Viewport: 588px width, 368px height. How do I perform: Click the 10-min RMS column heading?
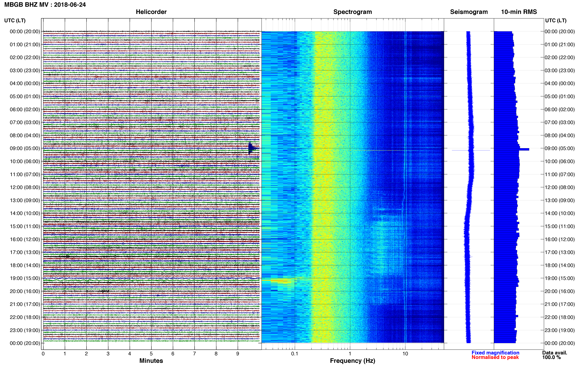click(x=519, y=12)
